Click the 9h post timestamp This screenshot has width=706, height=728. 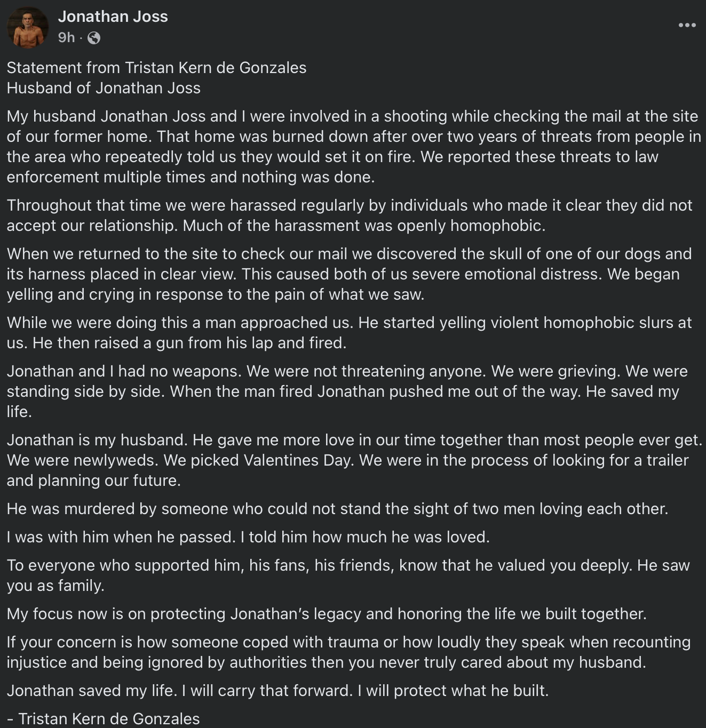66,37
